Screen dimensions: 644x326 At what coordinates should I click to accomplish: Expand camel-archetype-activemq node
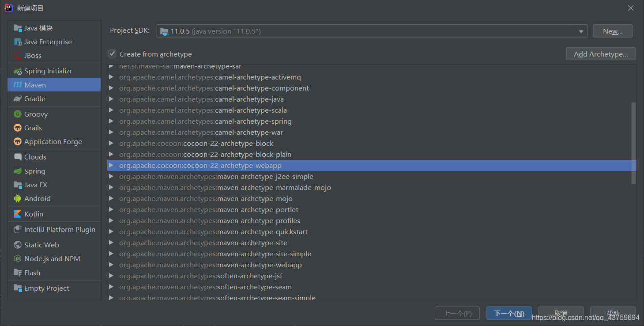111,77
